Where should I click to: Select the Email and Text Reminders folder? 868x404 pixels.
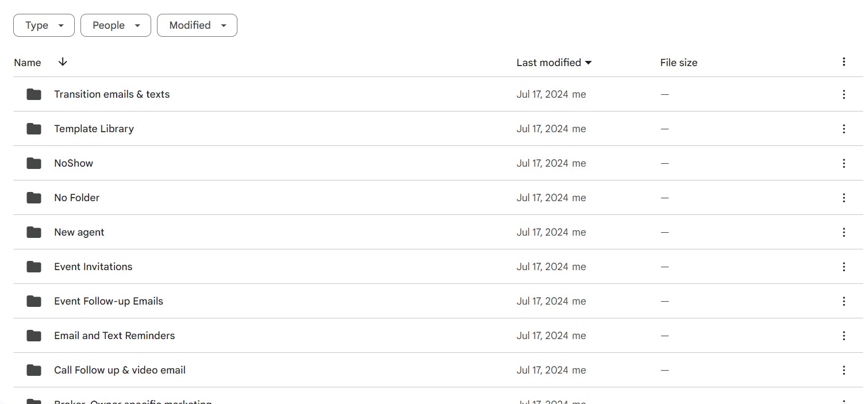pyautogui.click(x=114, y=336)
